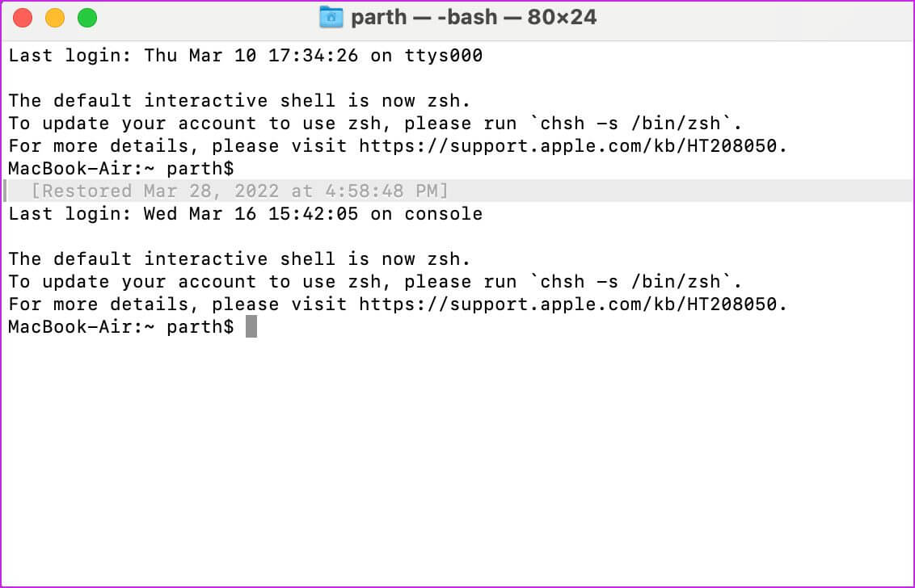Open the first support.apple.com HT208050 link

point(572,146)
